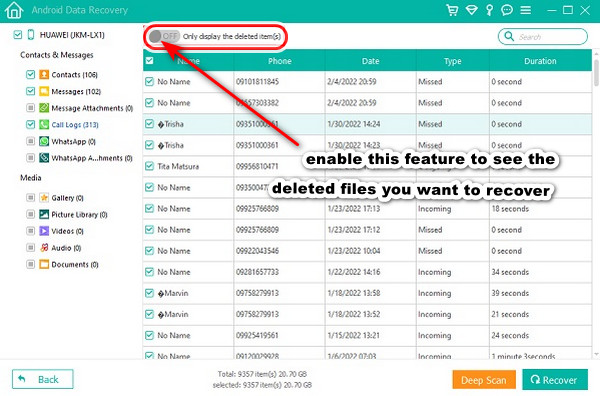This screenshot has height=396, width=600.
Task: Click the Total items status text
Action: pyautogui.click(x=262, y=374)
